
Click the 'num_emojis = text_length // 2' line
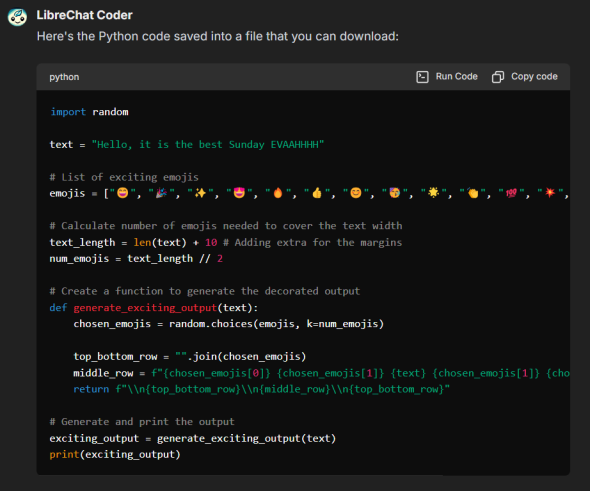pyautogui.click(x=136, y=259)
